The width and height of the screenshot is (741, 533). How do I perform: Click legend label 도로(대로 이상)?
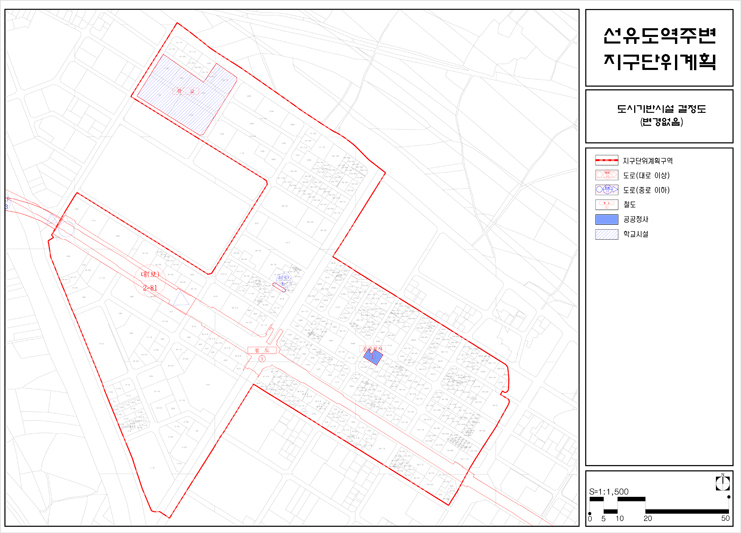pyautogui.click(x=646, y=175)
